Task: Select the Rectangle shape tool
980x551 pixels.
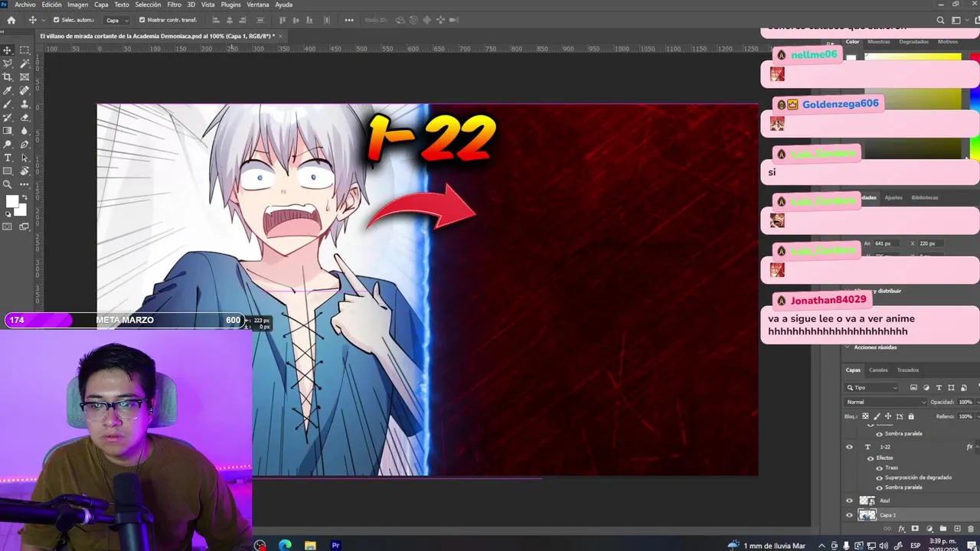Action: click(x=8, y=171)
